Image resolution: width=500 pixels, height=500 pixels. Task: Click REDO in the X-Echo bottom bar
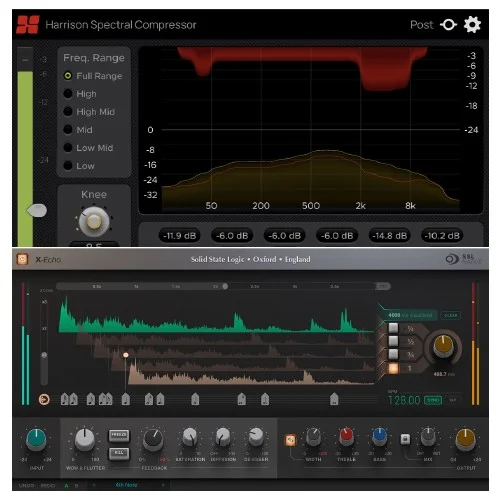[x=48, y=485]
